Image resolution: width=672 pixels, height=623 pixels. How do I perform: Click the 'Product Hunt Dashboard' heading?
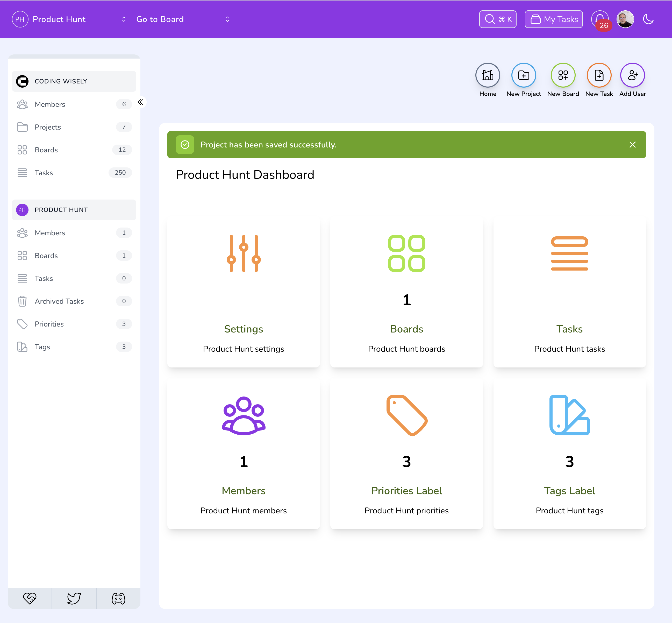[245, 175]
